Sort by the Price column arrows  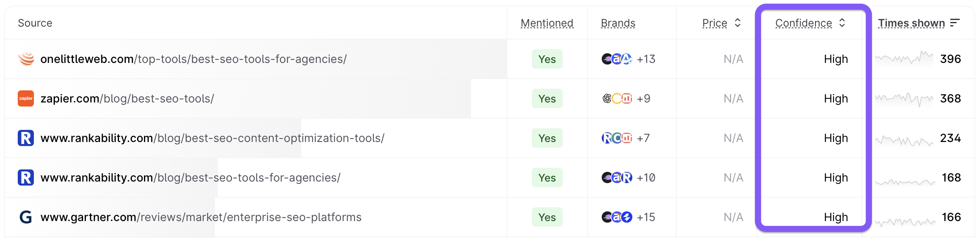coord(738,23)
